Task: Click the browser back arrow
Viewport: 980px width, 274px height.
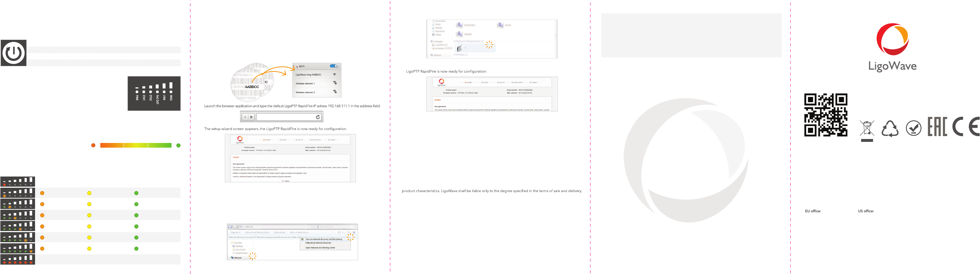Action: [245, 117]
